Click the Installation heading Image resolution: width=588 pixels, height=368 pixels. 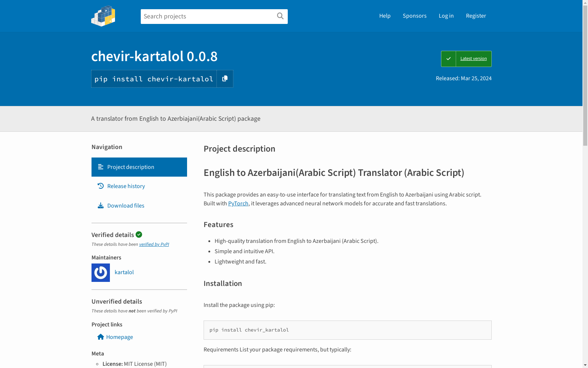coord(223,283)
